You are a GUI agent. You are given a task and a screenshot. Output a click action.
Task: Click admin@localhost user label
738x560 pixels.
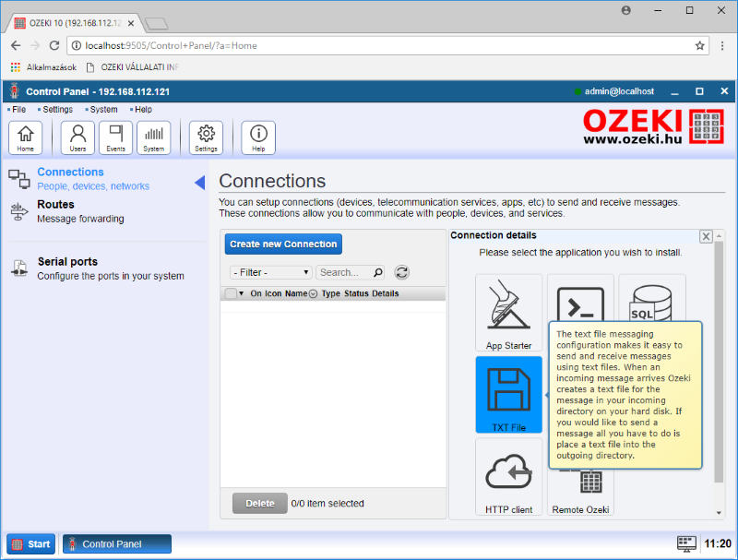[619, 91]
